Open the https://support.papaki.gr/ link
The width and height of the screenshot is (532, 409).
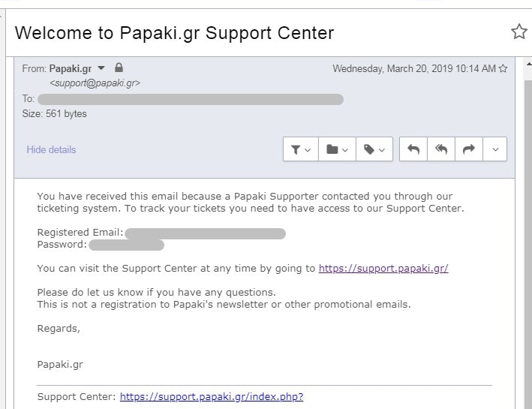[383, 268]
